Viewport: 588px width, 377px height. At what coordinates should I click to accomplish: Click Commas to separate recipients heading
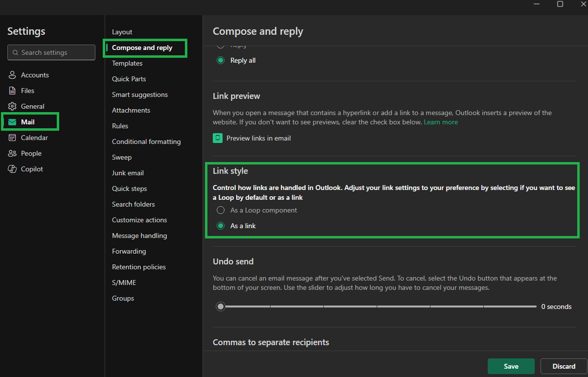pyautogui.click(x=271, y=342)
